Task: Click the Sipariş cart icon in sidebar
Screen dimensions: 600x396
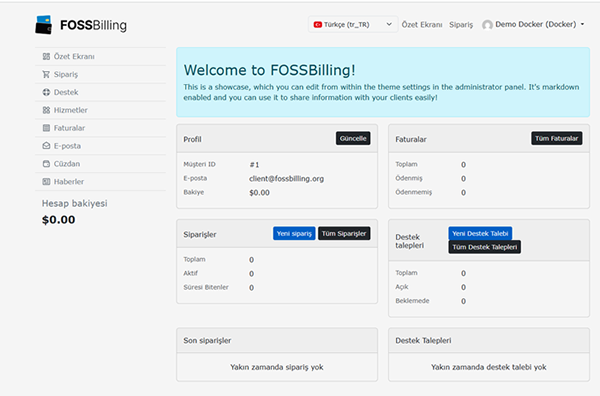Action: click(46, 74)
